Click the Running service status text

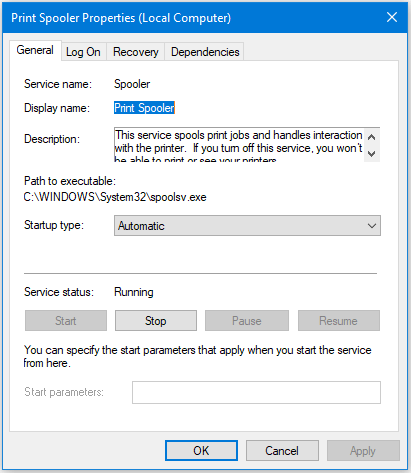(x=134, y=292)
